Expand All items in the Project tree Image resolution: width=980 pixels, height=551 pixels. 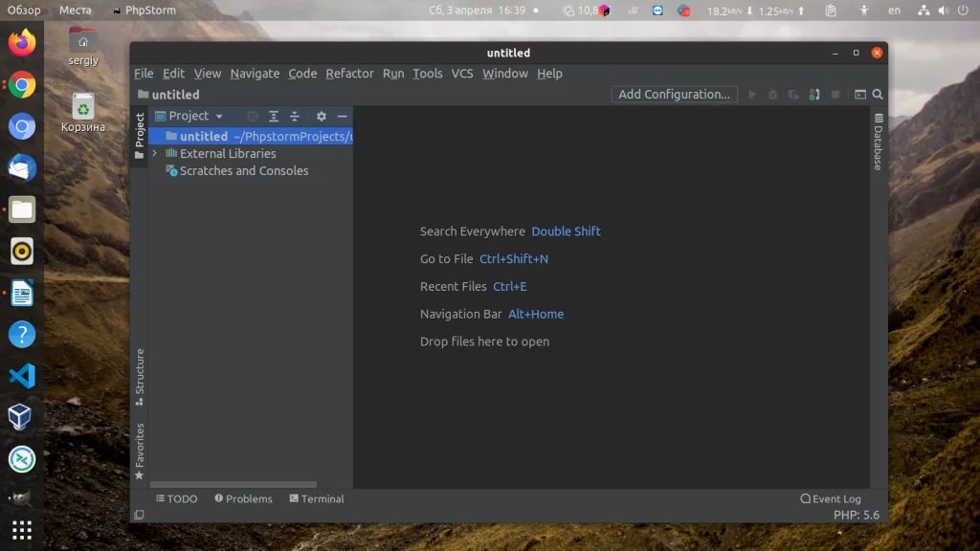point(274,116)
